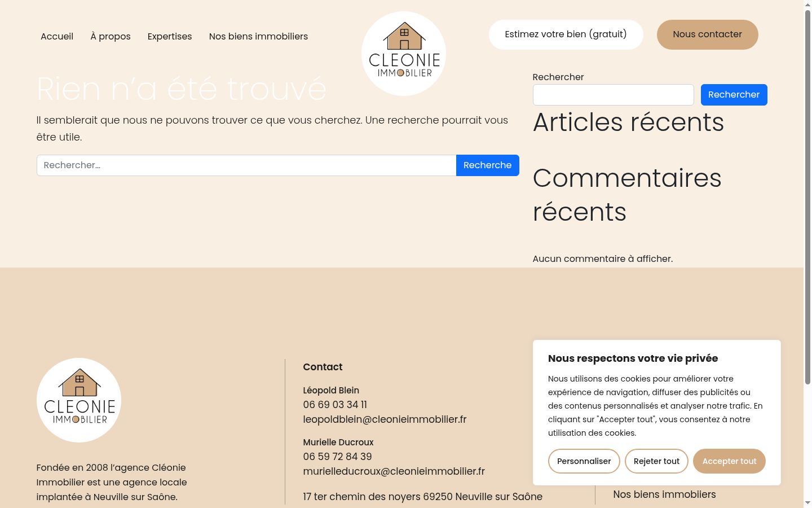The width and height of the screenshot is (812, 508).
Task: Click the Cleonie Immobilier footer logo
Action: (79, 400)
